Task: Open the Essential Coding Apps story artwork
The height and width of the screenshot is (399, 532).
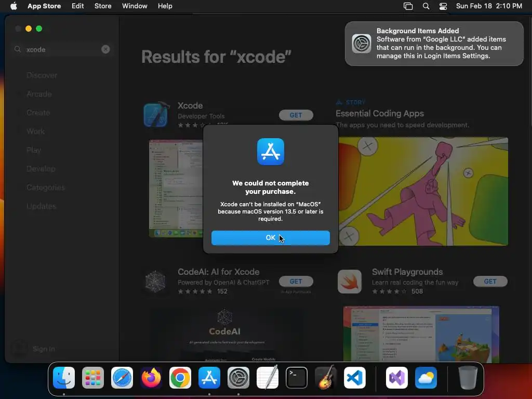Action: (x=423, y=191)
